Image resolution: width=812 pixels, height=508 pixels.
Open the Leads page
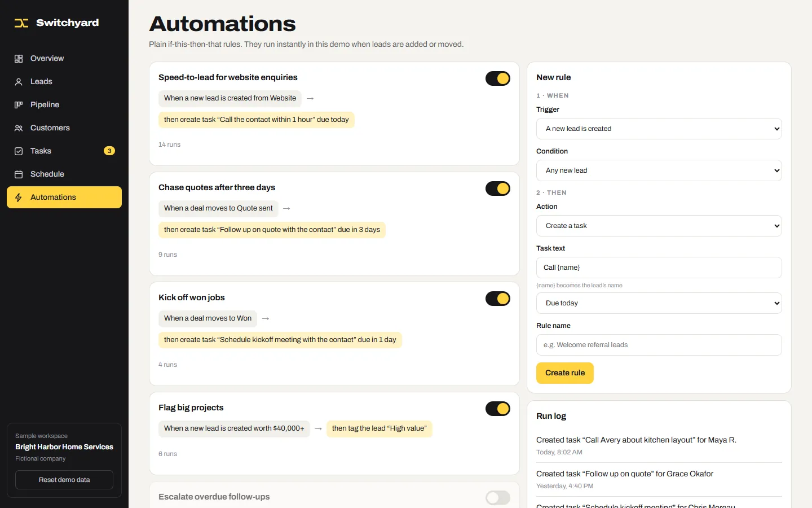64,82
